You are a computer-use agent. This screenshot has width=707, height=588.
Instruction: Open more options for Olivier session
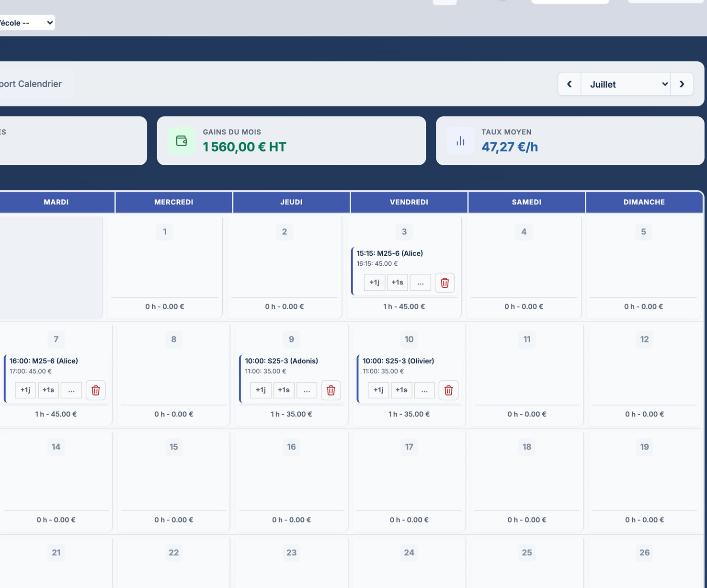point(424,390)
